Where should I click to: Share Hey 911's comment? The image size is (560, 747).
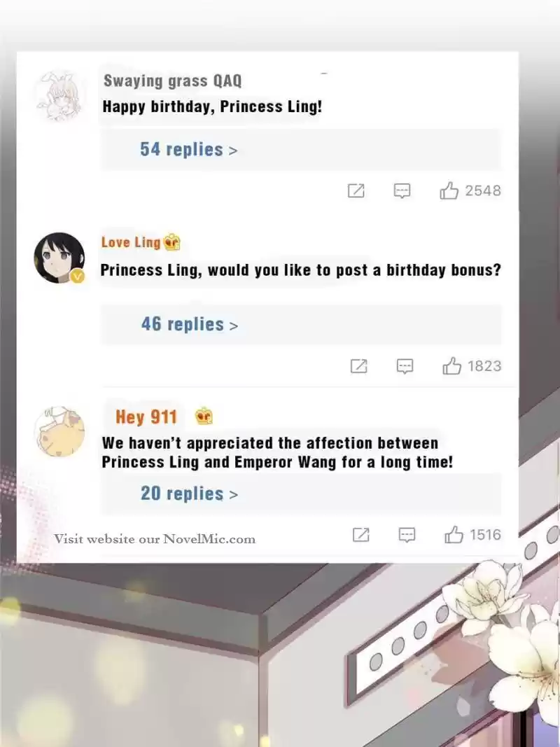[x=360, y=535]
